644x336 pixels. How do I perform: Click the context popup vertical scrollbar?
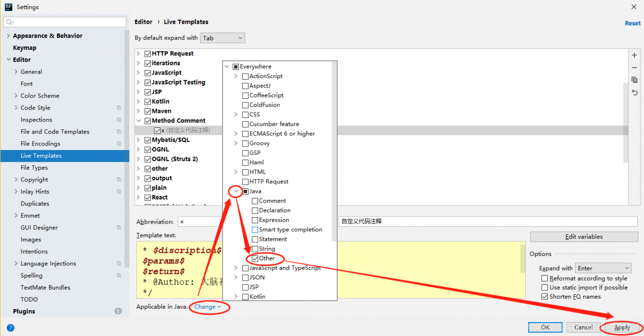point(334,151)
